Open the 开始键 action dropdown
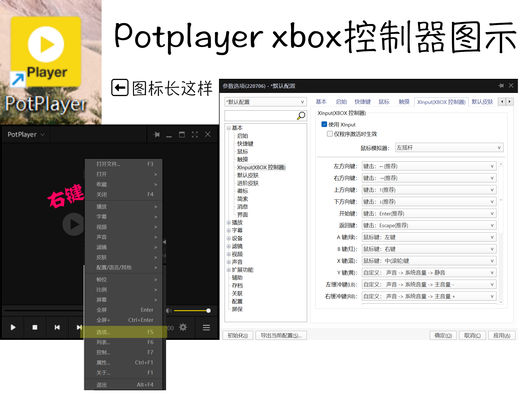The width and height of the screenshot is (532, 399). 429,213
